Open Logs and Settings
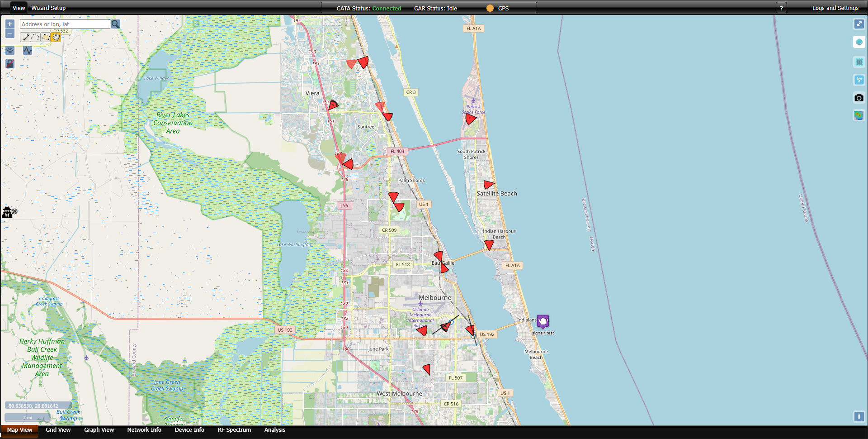This screenshot has width=868, height=439. [x=835, y=8]
